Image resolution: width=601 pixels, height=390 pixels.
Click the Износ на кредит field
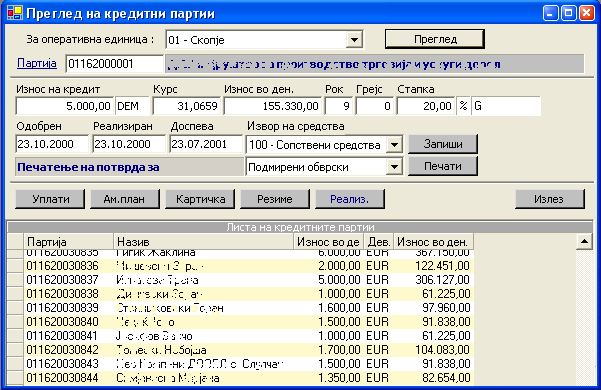(x=64, y=106)
